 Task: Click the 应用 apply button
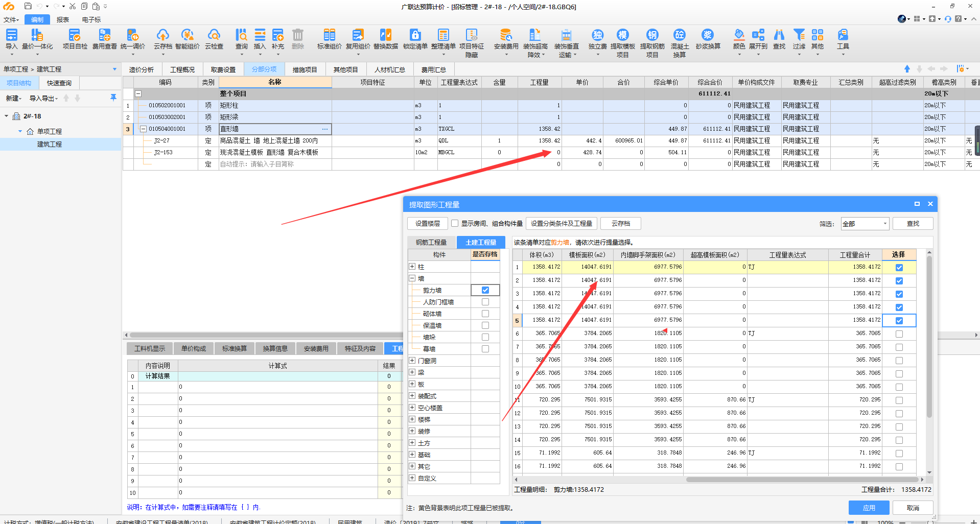pos(869,508)
